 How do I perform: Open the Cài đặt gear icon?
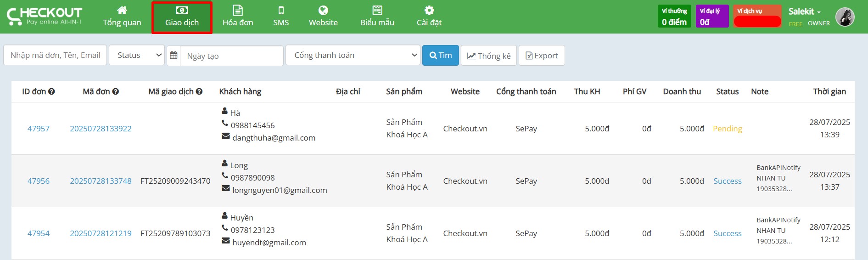click(x=429, y=10)
